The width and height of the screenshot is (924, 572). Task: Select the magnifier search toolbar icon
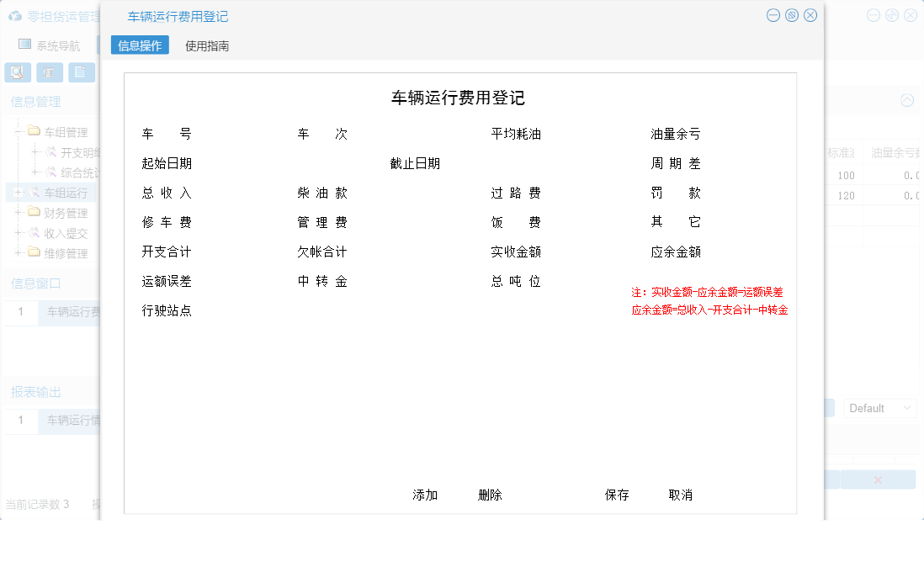16,72
